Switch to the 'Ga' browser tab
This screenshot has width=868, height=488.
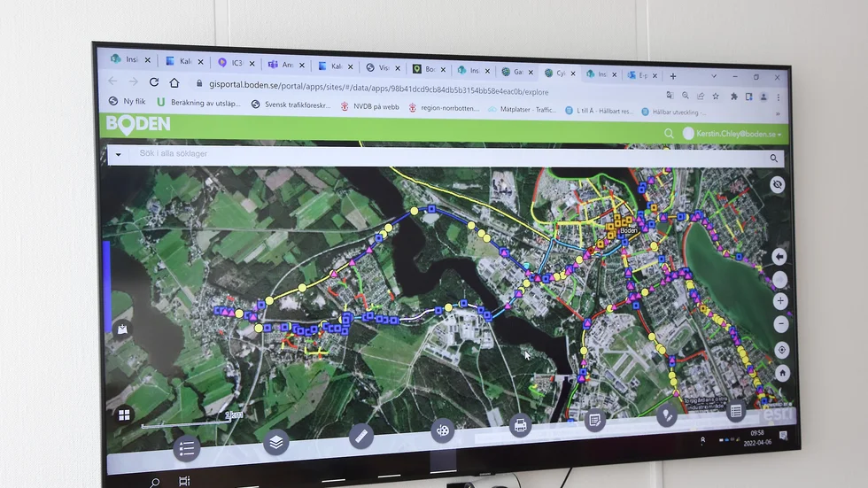[517, 72]
